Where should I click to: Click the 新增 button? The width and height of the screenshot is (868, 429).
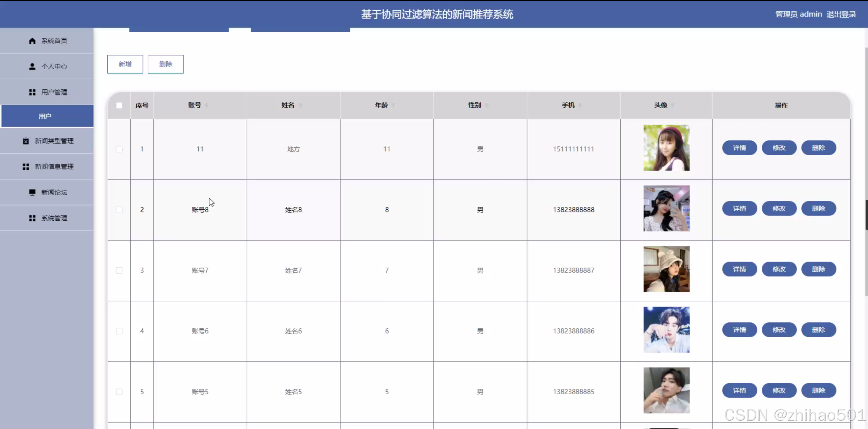125,64
